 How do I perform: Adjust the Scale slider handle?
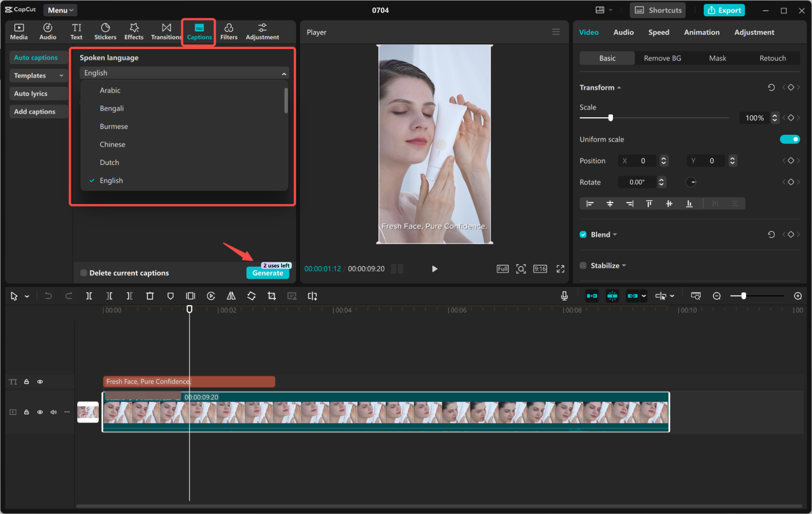point(611,118)
